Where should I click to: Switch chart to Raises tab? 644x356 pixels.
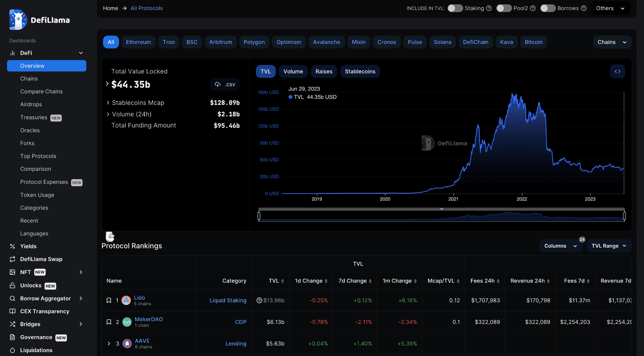tap(324, 71)
